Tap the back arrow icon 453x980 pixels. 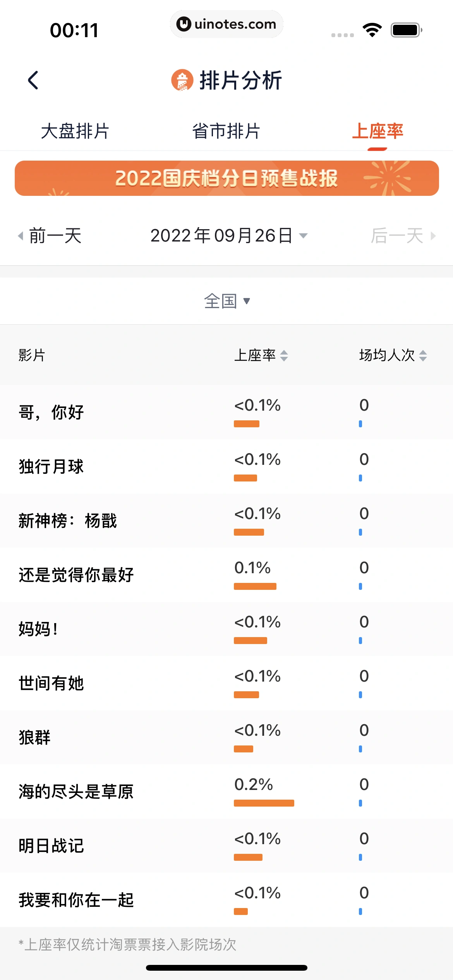point(33,80)
